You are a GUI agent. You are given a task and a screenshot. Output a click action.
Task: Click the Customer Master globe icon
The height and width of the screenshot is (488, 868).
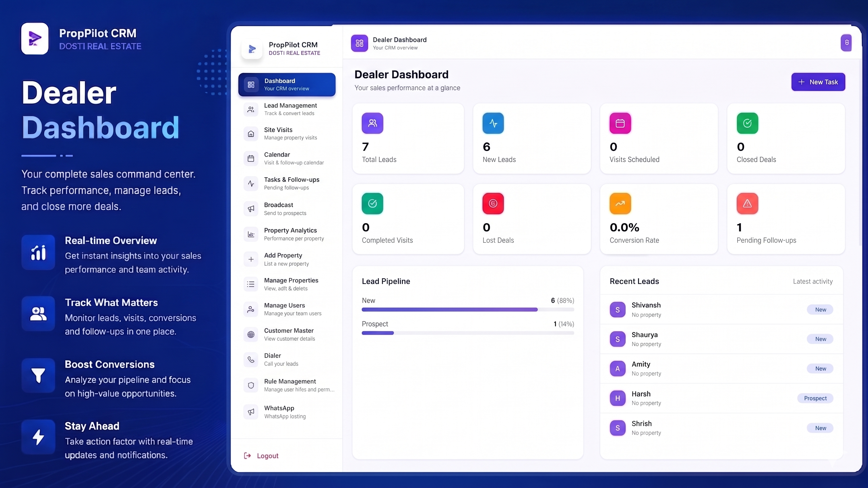click(251, 335)
